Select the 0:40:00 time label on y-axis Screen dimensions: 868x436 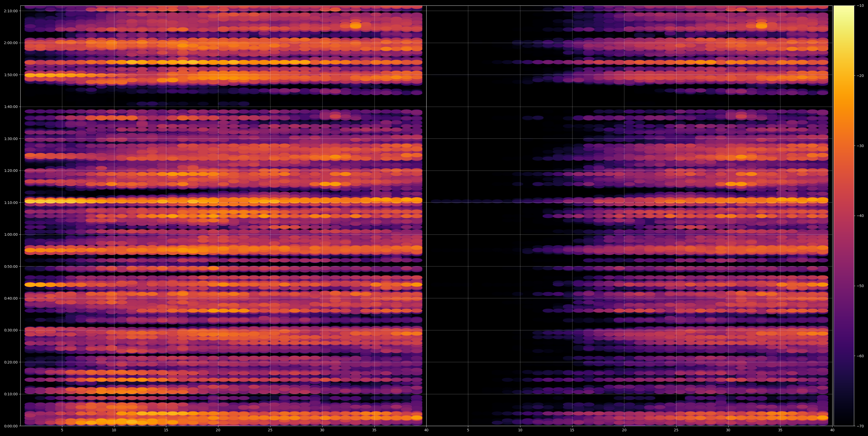click(11, 298)
